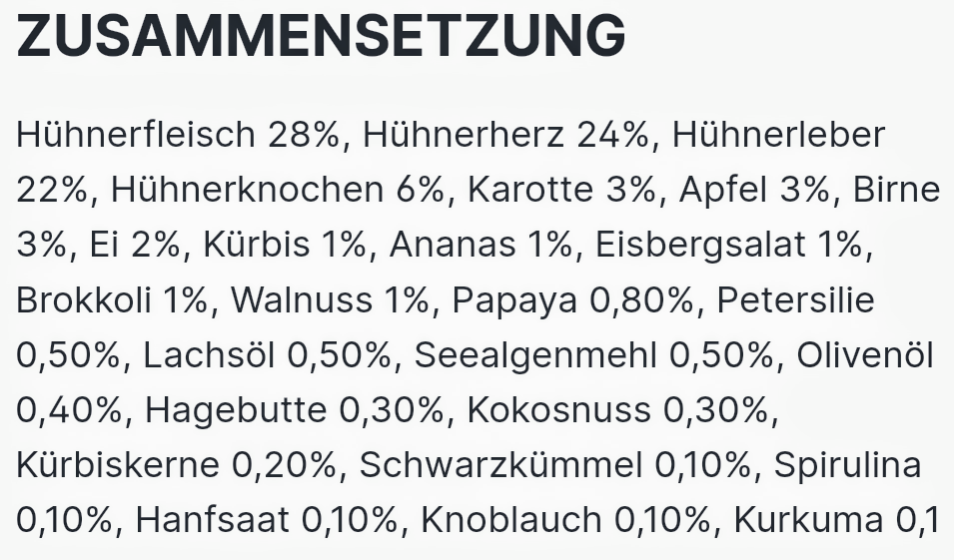
Task: Click the word Hühnerknochen
Action: (246, 190)
